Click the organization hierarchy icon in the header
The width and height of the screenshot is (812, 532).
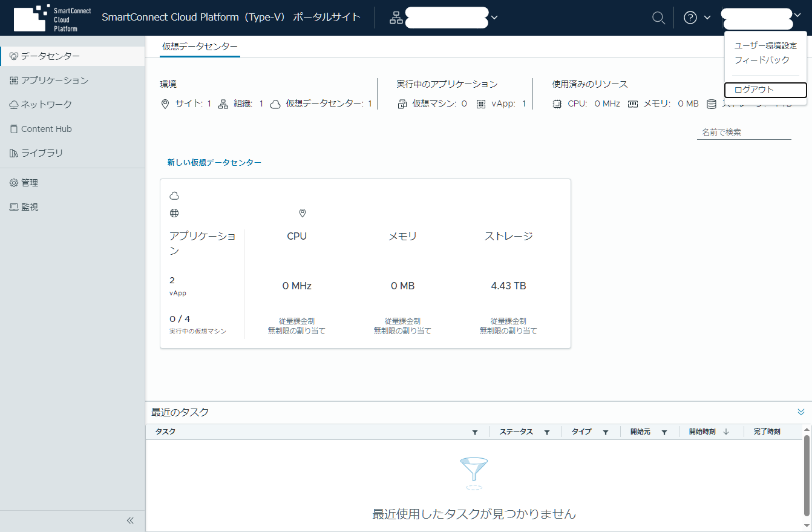396,18
